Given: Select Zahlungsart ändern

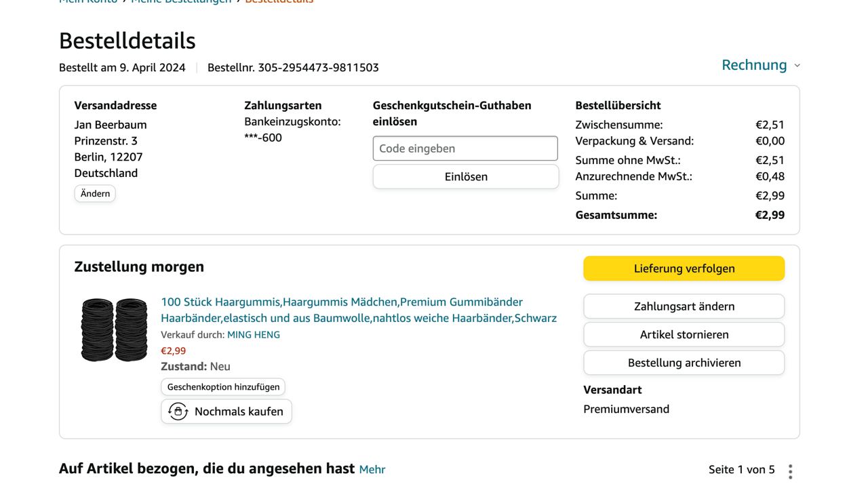Looking at the screenshot, I should pyautogui.click(x=684, y=306).
